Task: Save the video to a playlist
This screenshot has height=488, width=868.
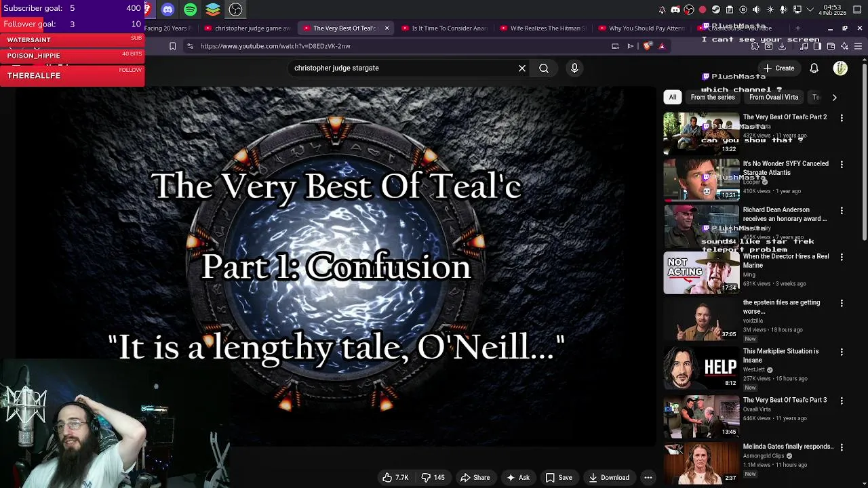Action: pyautogui.click(x=559, y=478)
